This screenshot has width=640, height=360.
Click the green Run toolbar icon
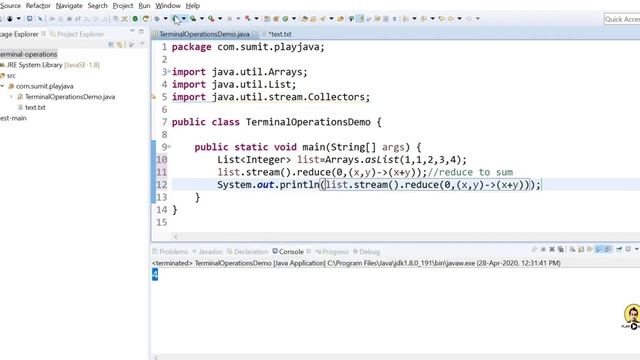[176, 19]
